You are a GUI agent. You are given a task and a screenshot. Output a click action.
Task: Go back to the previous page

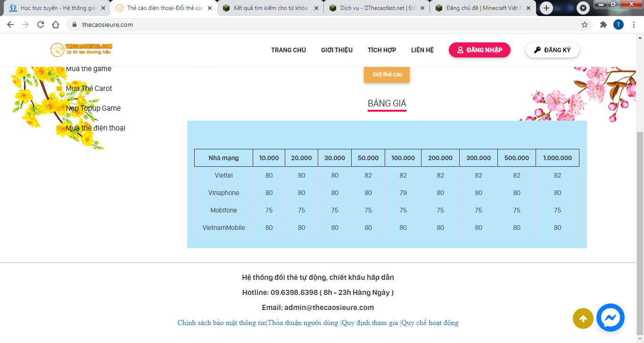(10, 24)
